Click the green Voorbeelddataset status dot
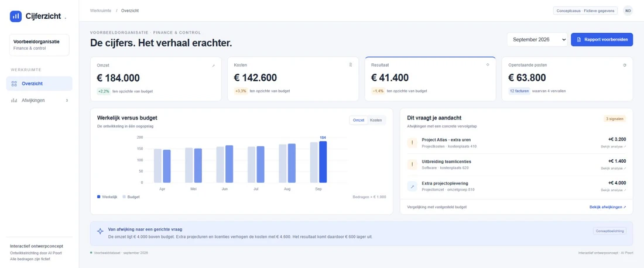The height and width of the screenshot is (268, 644). click(91, 253)
